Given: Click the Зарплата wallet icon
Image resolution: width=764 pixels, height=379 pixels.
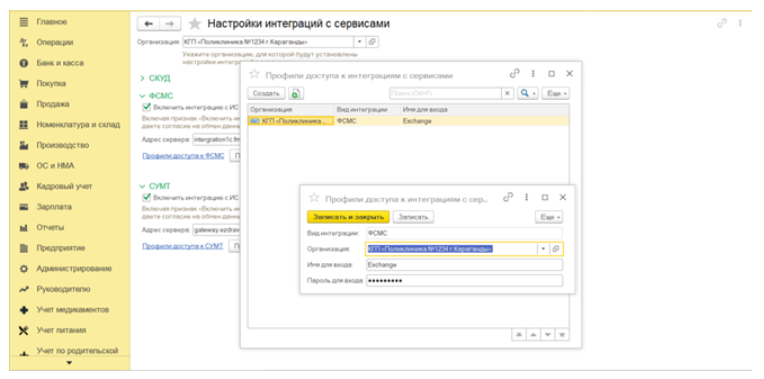Looking at the screenshot, I should [x=23, y=207].
